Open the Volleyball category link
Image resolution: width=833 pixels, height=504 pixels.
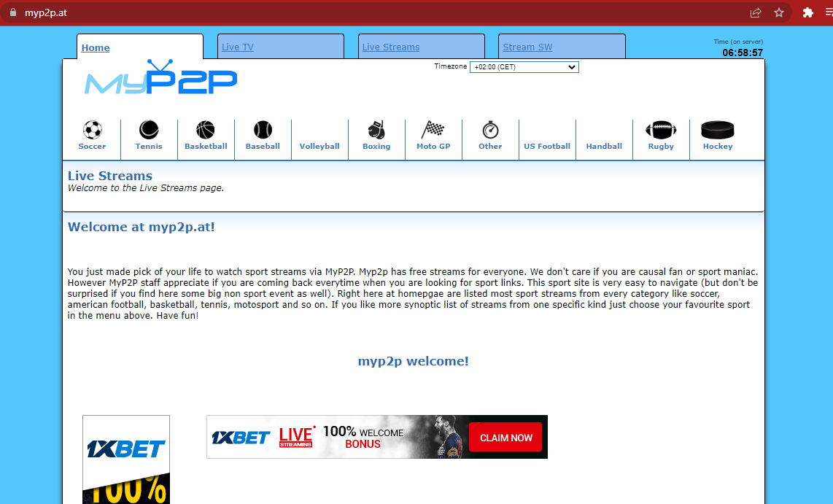coord(319,146)
